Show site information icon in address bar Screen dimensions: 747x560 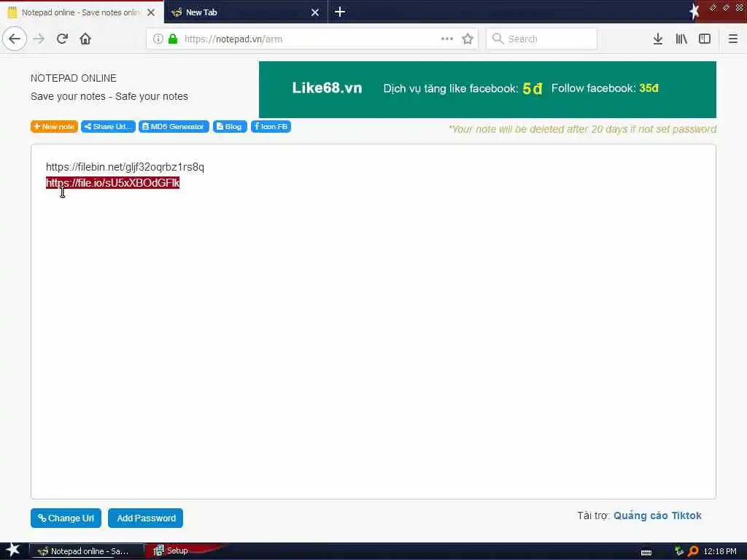[x=158, y=39]
